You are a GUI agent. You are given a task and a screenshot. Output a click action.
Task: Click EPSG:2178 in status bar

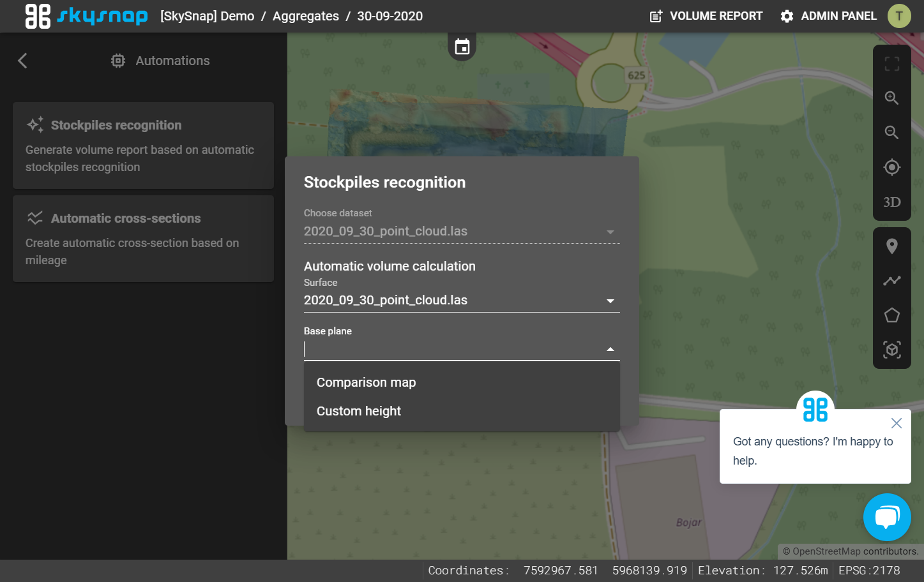click(869, 571)
